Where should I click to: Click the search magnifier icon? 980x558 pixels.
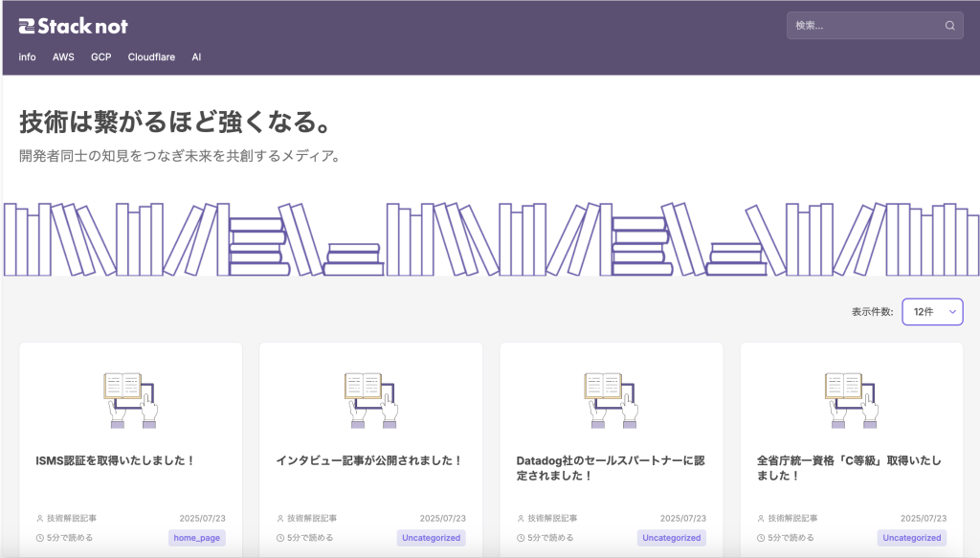point(949,26)
